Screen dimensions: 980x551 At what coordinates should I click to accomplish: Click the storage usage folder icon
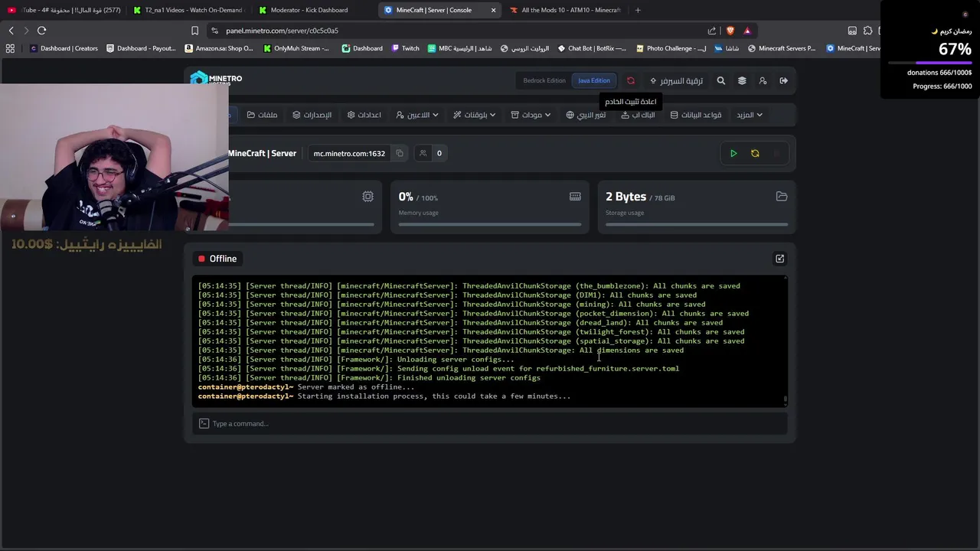[x=782, y=197]
